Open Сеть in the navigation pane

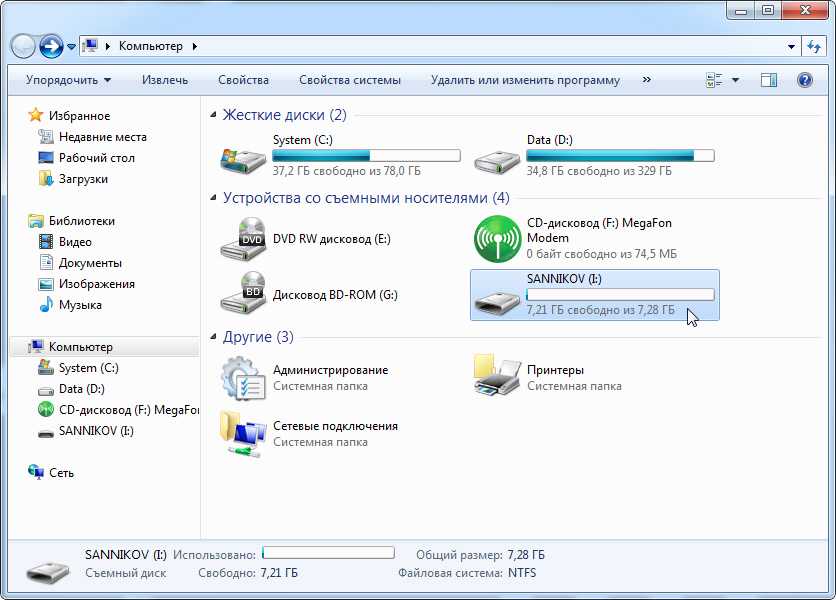(61, 473)
